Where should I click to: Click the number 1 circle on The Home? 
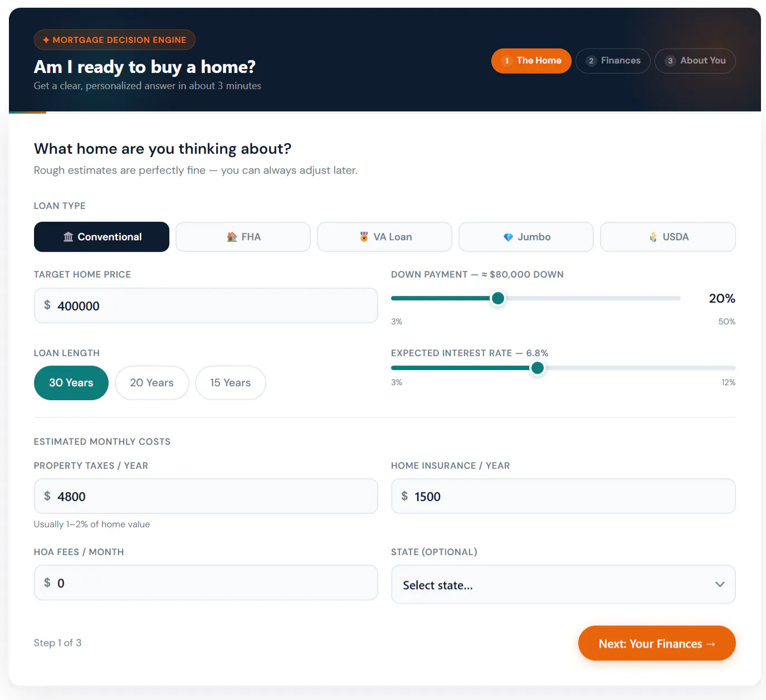coord(507,61)
